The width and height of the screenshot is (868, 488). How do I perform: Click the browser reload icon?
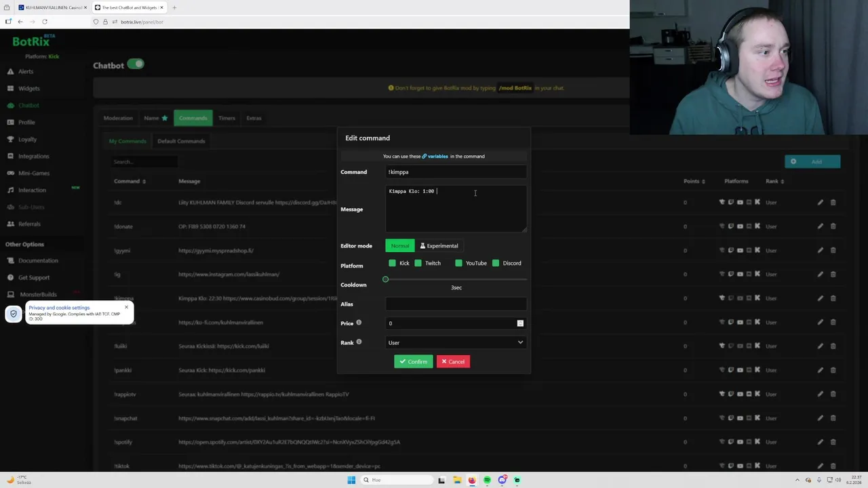click(x=45, y=22)
